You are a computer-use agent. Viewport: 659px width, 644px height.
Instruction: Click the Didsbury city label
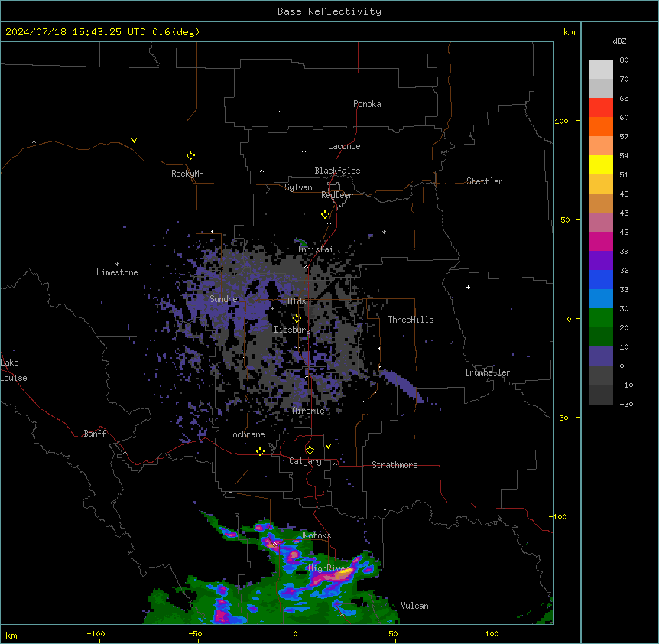292,330
